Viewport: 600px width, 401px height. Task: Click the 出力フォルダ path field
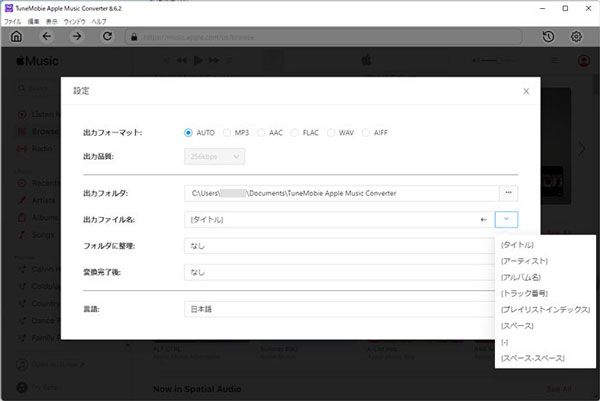click(x=342, y=193)
